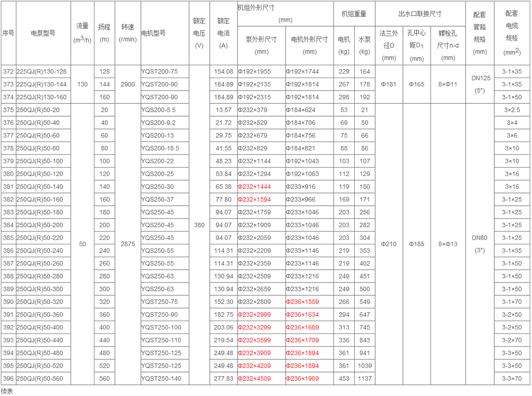Click flange diameter Φ210
This screenshot has width=532, height=396.
389,244
